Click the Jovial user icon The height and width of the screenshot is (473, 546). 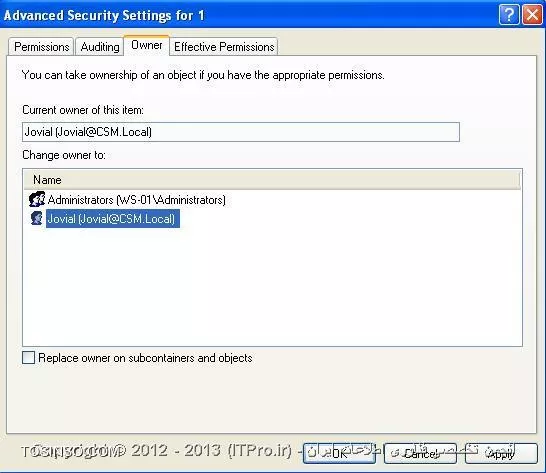point(37,218)
